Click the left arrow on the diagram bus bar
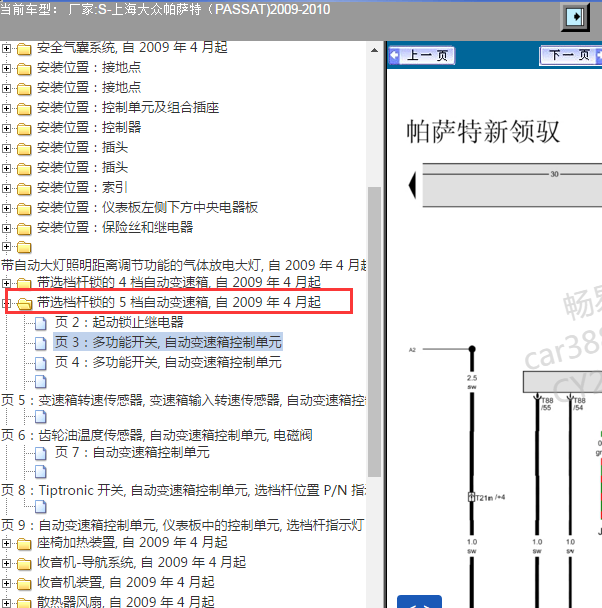 click(x=412, y=185)
